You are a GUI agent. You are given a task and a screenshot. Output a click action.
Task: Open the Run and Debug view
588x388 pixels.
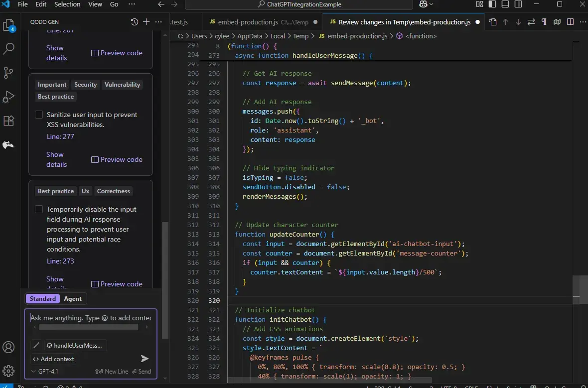click(x=8, y=97)
